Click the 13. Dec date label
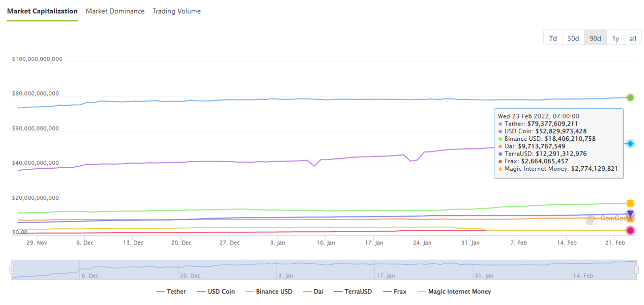This screenshot has height=305, width=644. 133,243
